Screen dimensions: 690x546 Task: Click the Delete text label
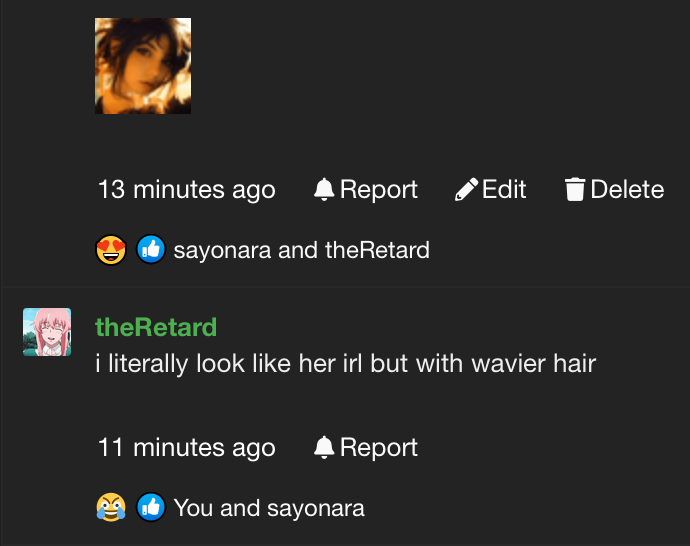[x=627, y=190]
